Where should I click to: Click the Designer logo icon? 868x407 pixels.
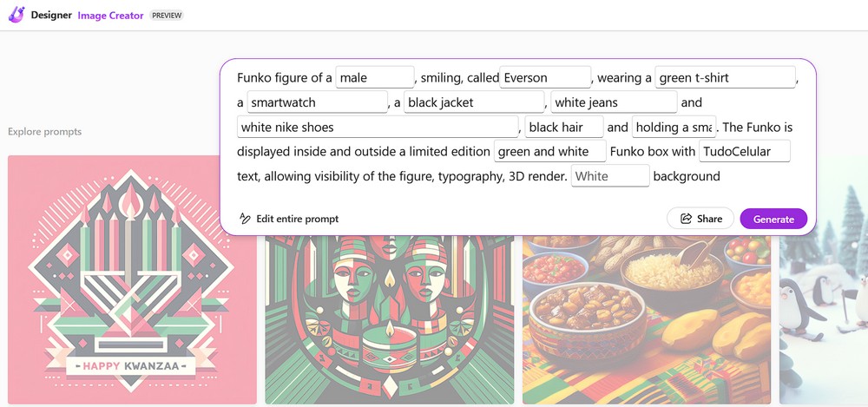16,16
